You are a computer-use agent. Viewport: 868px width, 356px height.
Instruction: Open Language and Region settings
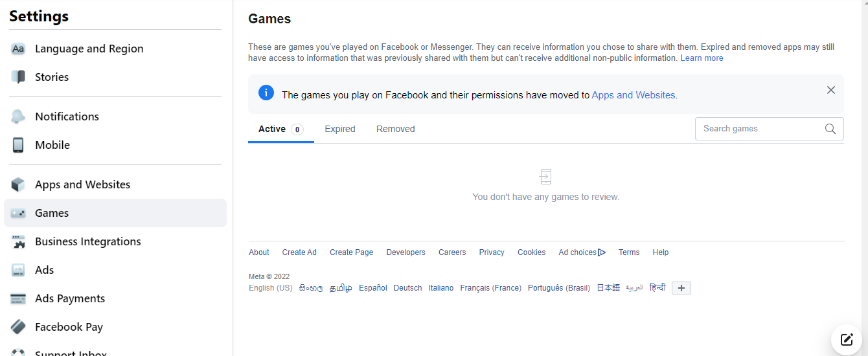(115, 49)
